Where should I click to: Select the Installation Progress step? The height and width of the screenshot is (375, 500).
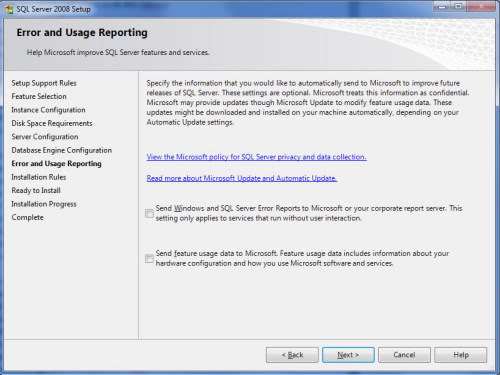pos(44,204)
